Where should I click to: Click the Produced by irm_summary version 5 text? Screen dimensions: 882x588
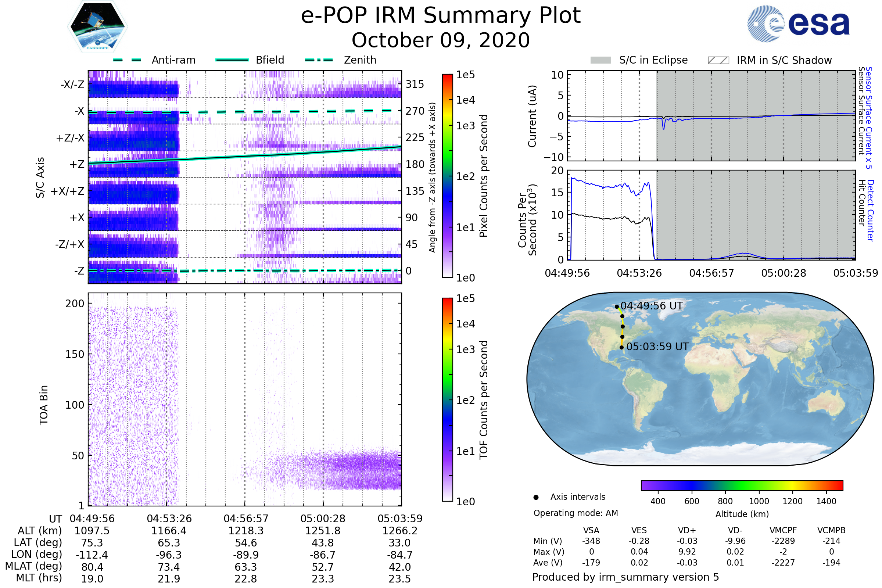click(625, 577)
